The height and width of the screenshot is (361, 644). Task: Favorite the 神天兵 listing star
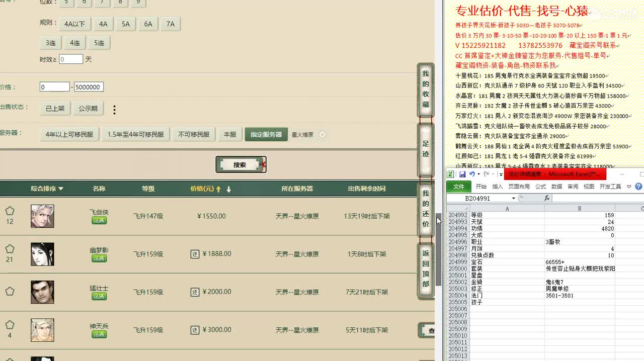(10, 325)
